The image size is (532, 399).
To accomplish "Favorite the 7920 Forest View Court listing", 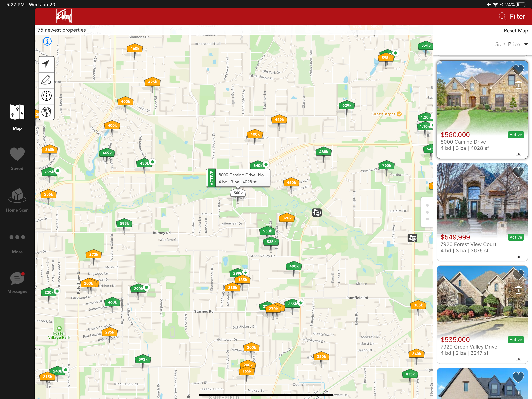I will [518, 172].
